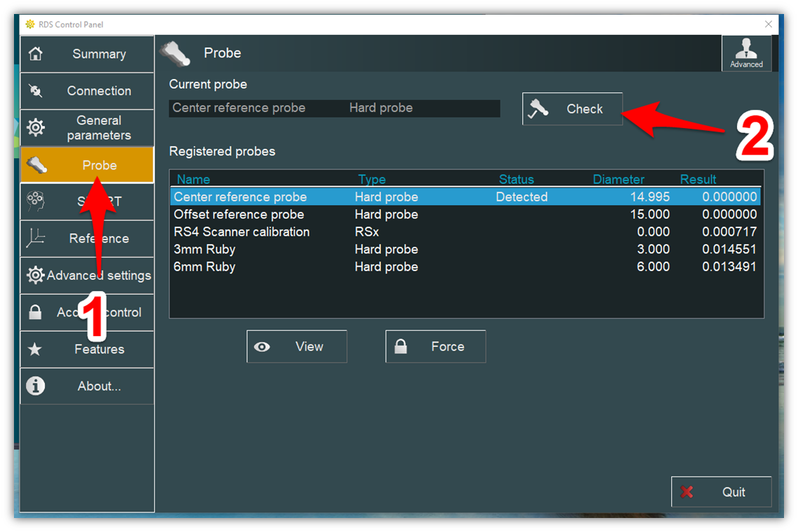Click the Access control padlock icon
The image size is (798, 532).
pyautogui.click(x=36, y=313)
